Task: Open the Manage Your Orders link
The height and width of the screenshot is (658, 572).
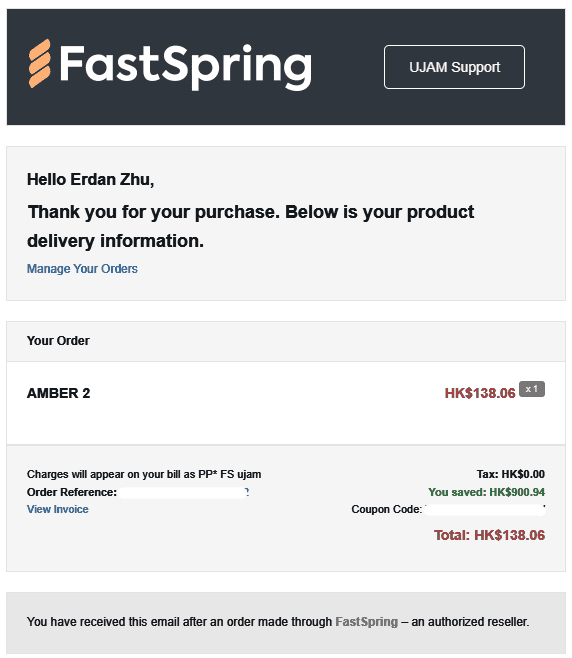Action: point(82,269)
